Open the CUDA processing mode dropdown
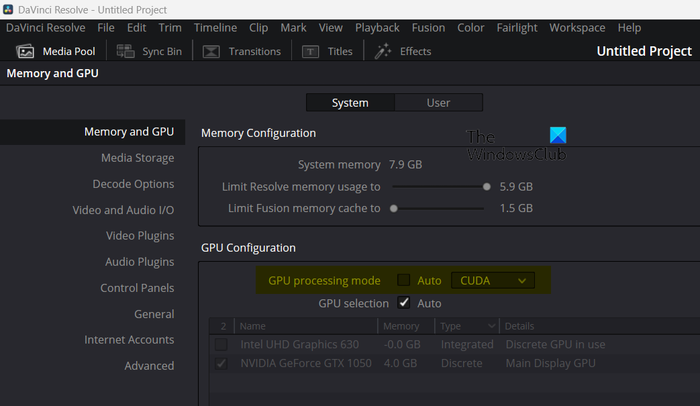 click(493, 281)
